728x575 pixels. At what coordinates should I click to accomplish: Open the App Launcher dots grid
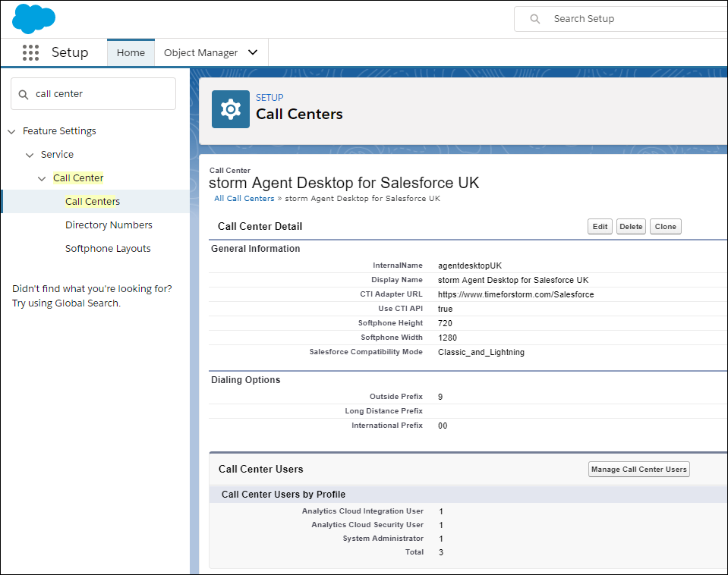(x=30, y=52)
